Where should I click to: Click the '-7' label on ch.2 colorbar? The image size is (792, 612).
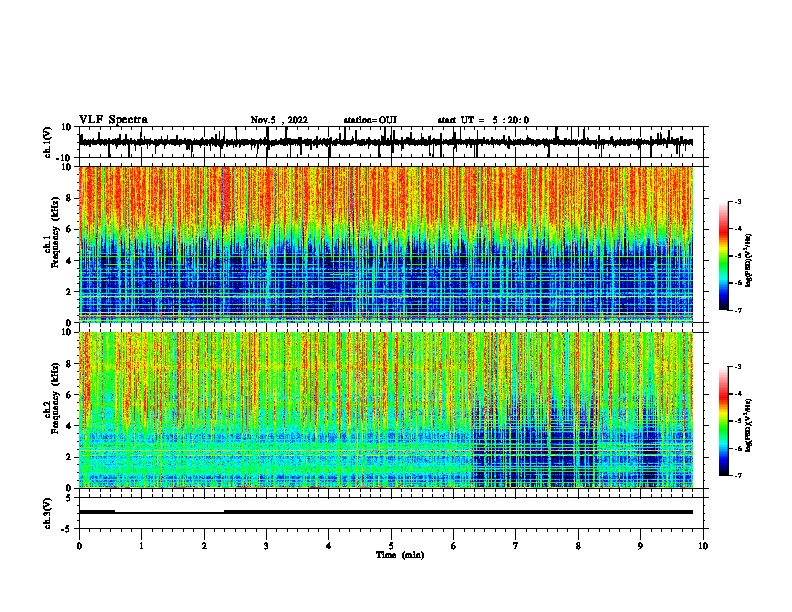click(737, 476)
